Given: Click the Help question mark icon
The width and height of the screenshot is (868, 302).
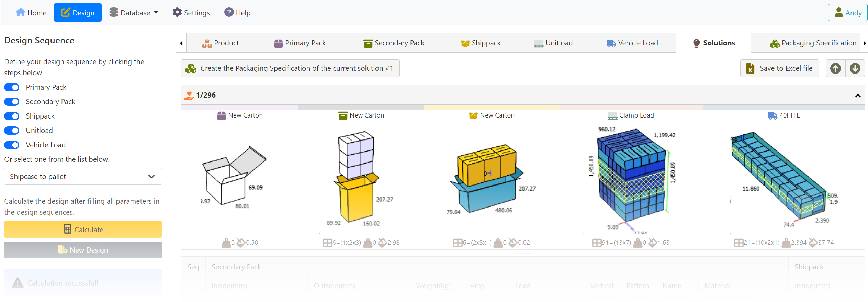Looking at the screenshot, I should 229,12.
